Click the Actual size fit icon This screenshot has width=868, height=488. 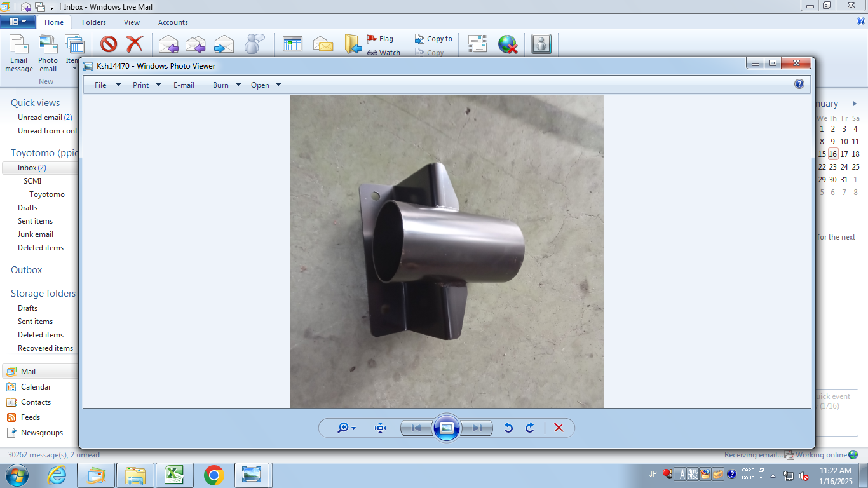tap(381, 428)
